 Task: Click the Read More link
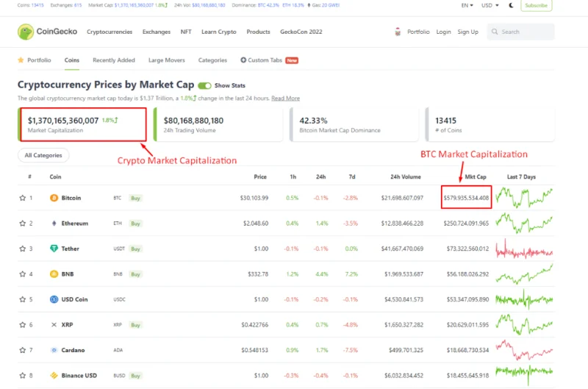(285, 99)
